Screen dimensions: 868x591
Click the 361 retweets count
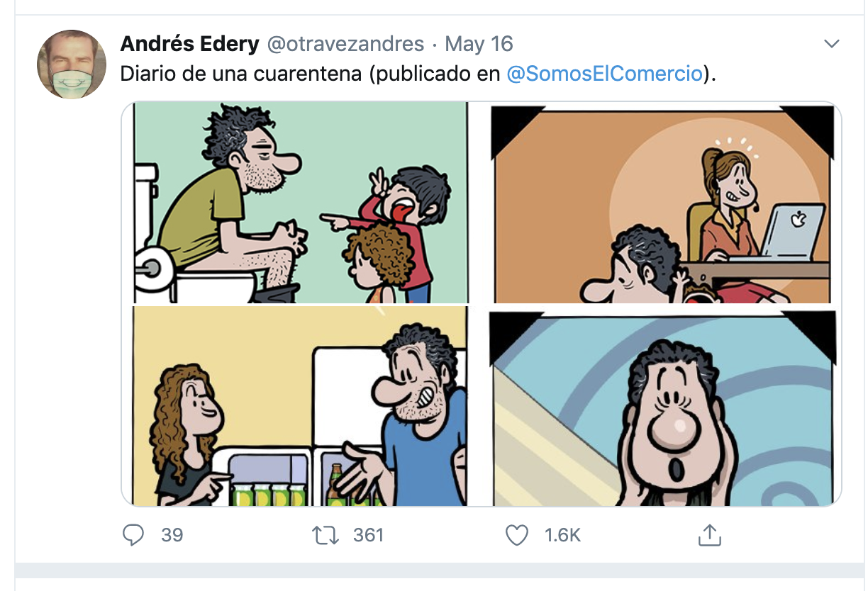368,535
